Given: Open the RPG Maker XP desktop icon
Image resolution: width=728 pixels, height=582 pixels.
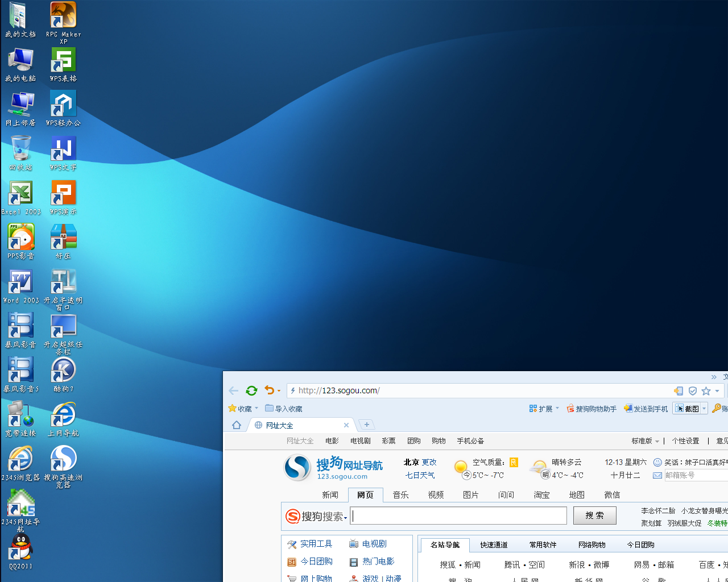Looking at the screenshot, I should click(x=63, y=22).
